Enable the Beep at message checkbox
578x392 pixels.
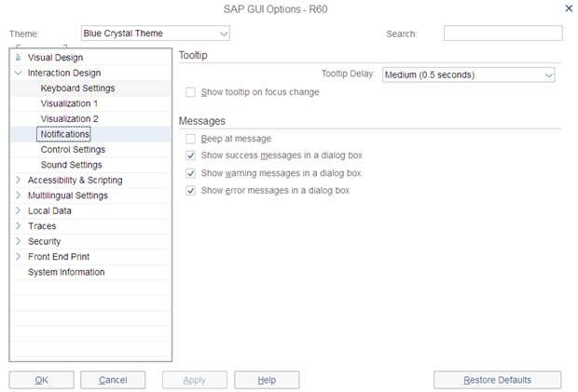(191, 139)
